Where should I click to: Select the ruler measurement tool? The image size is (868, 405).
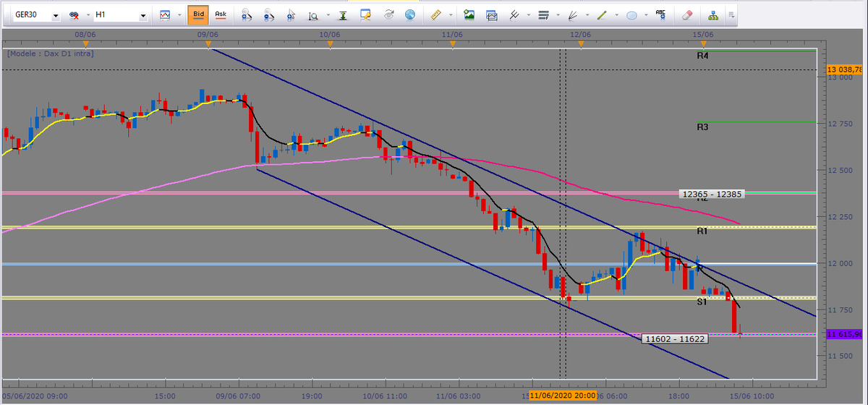click(435, 14)
